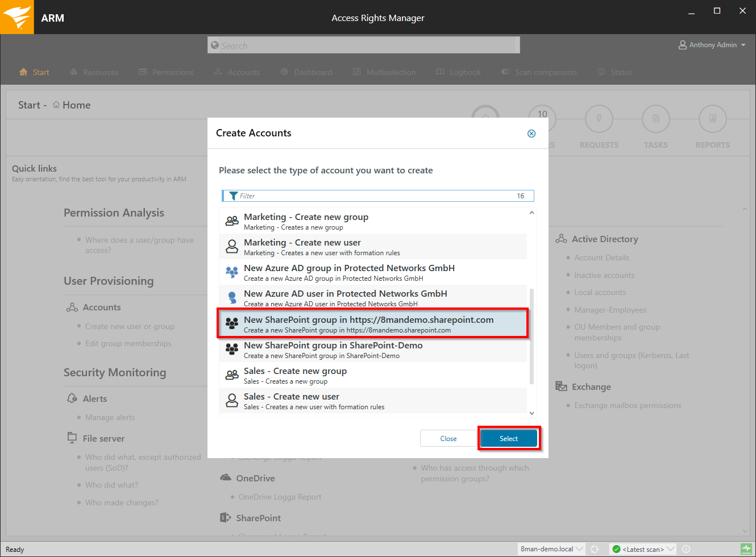Click the main Search field

click(364, 45)
